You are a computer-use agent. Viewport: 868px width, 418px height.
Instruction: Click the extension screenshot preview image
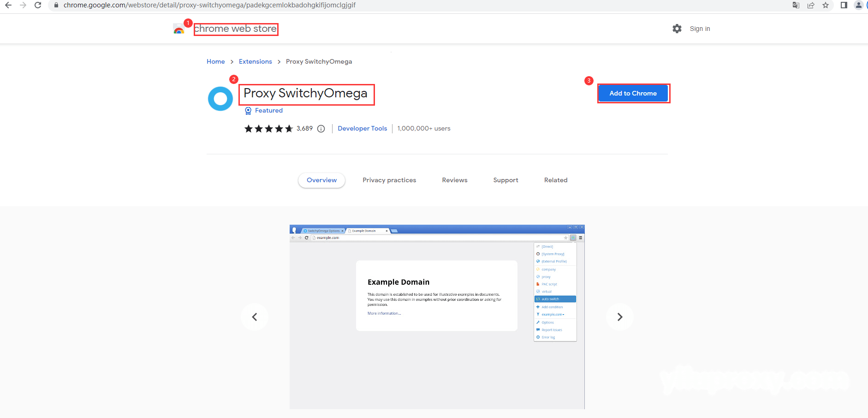pos(437,317)
